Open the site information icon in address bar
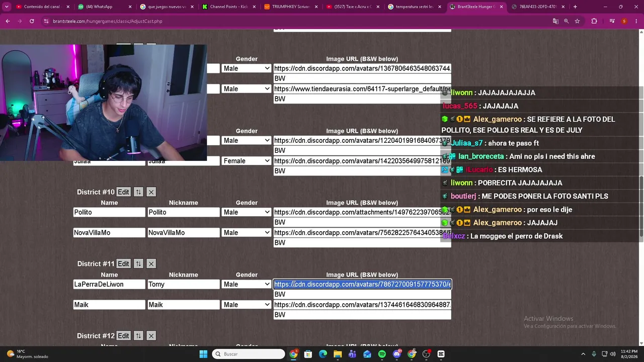 click(46, 21)
